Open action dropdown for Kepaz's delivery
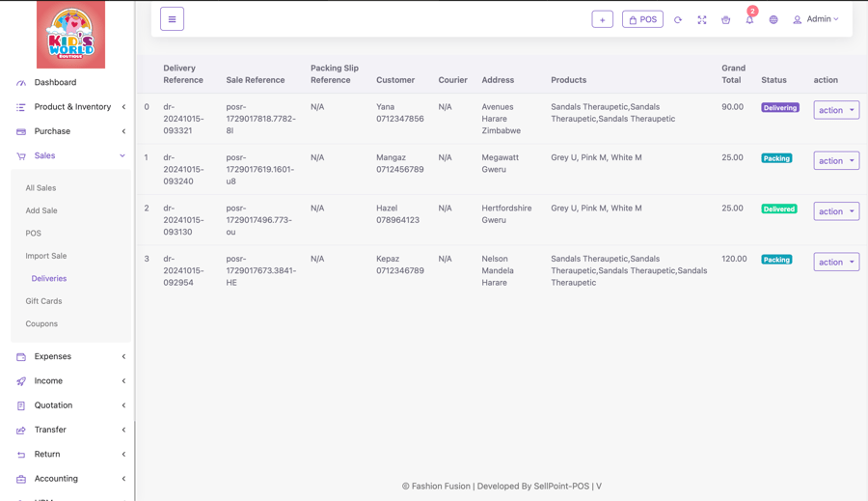Viewport: 868px width, 501px height. point(835,262)
